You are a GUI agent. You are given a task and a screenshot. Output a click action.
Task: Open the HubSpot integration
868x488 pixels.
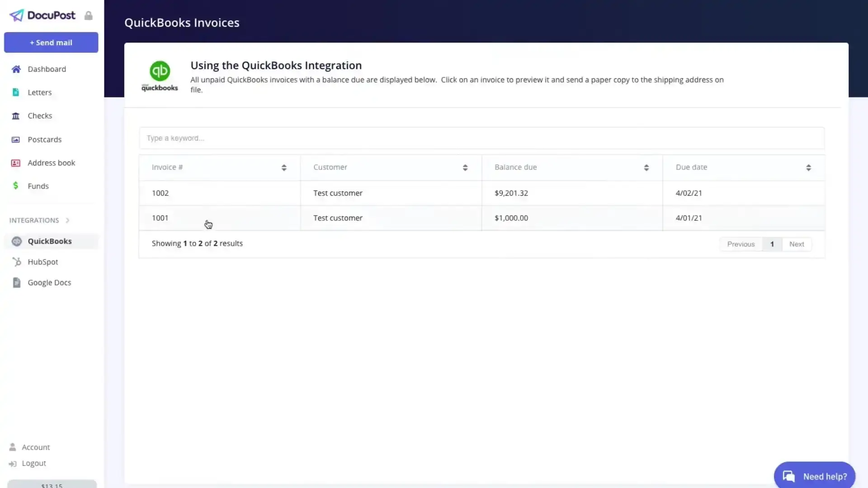[43, 262]
